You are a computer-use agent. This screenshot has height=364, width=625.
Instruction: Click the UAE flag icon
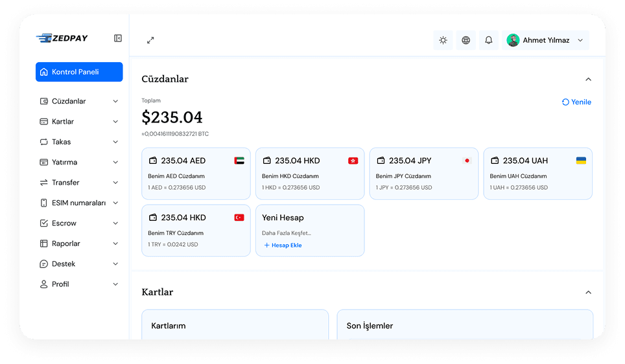point(239,161)
